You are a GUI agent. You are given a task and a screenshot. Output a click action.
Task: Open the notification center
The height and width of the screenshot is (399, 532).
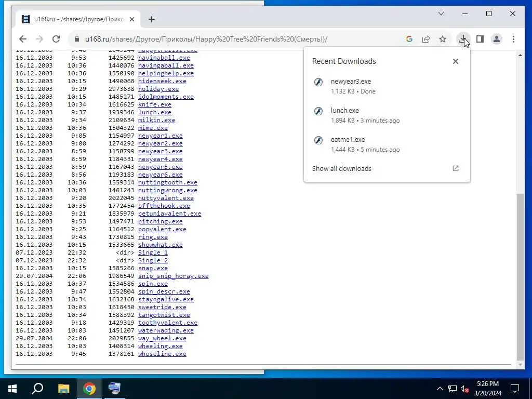(x=515, y=389)
